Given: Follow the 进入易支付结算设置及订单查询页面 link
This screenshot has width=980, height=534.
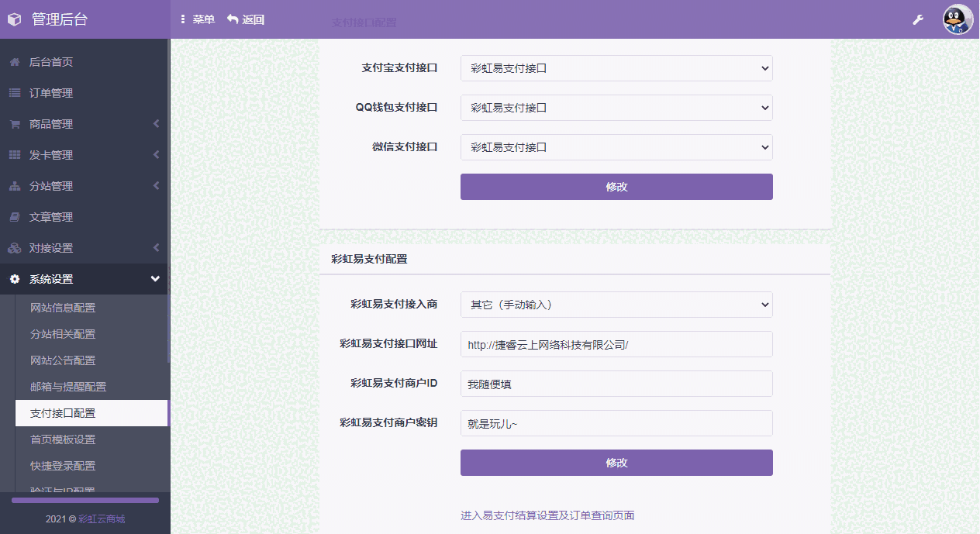Looking at the screenshot, I should click(547, 515).
